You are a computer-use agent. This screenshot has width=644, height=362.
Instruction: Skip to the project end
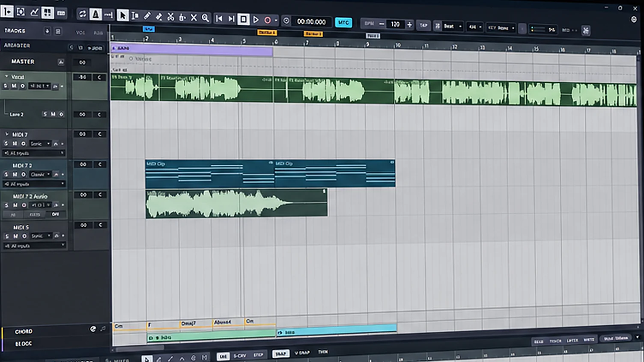tap(231, 19)
